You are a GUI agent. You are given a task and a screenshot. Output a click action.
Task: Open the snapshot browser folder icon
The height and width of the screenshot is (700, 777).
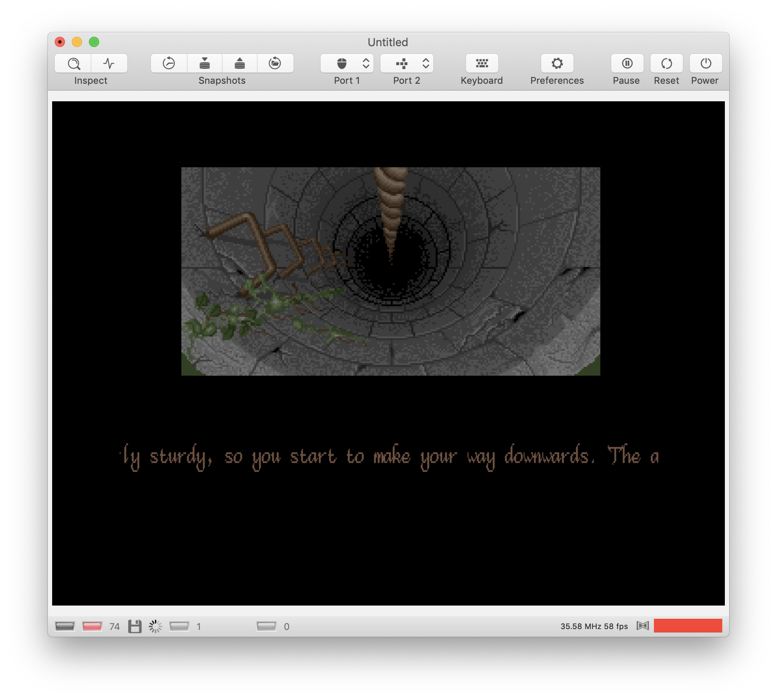click(275, 64)
